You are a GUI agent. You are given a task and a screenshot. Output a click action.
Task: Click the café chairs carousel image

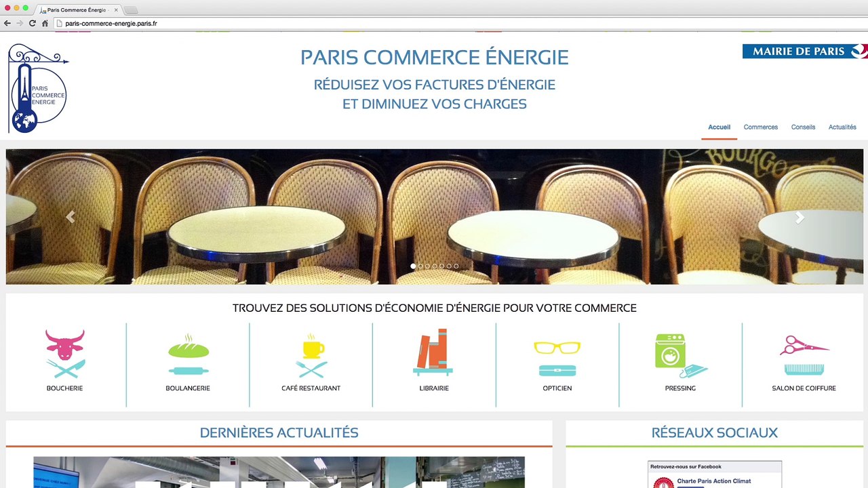(435, 217)
